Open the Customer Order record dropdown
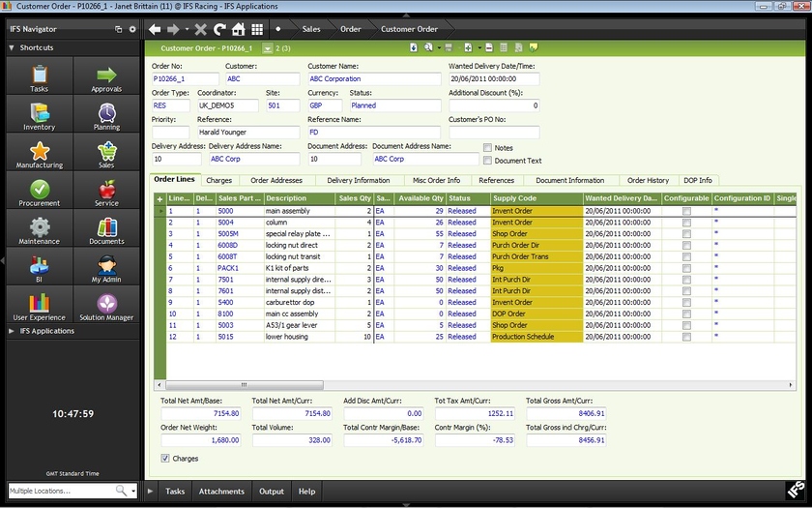This screenshot has width=812, height=508. [x=268, y=48]
